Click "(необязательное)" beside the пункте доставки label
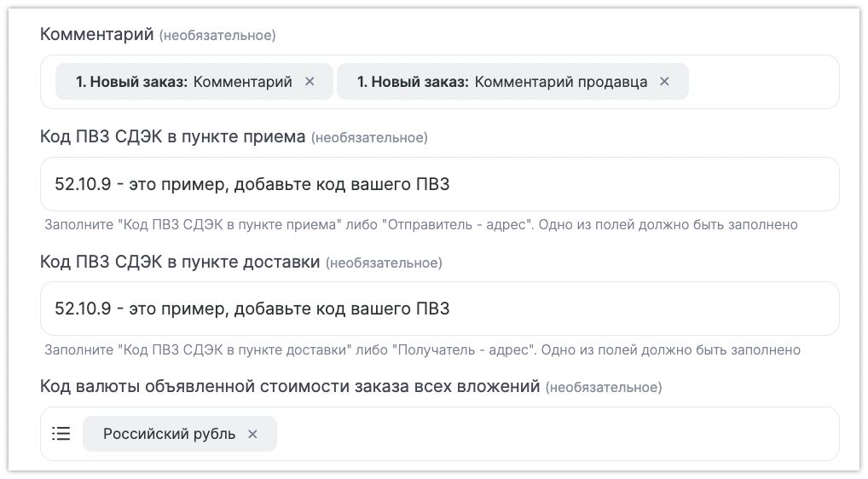This screenshot has height=479, width=868. [384, 263]
